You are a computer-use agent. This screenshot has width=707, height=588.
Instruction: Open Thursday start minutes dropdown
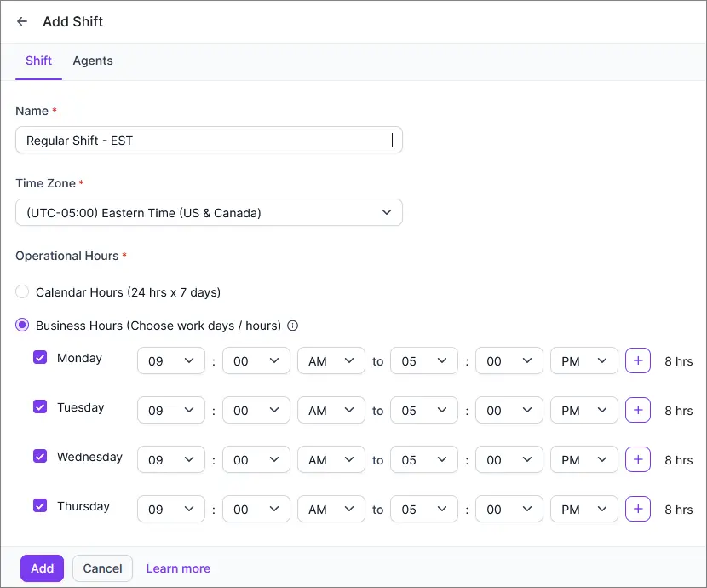coord(256,509)
